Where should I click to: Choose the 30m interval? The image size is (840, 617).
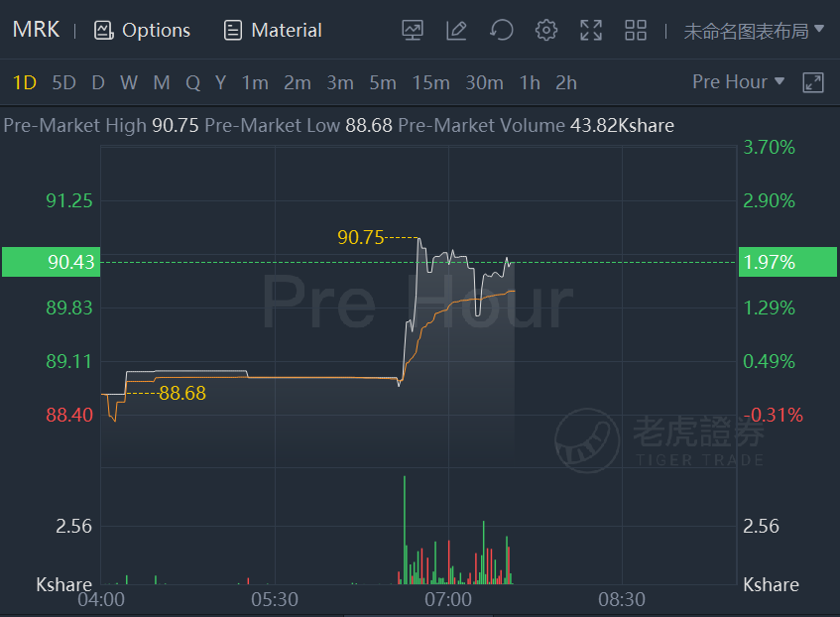pos(484,82)
